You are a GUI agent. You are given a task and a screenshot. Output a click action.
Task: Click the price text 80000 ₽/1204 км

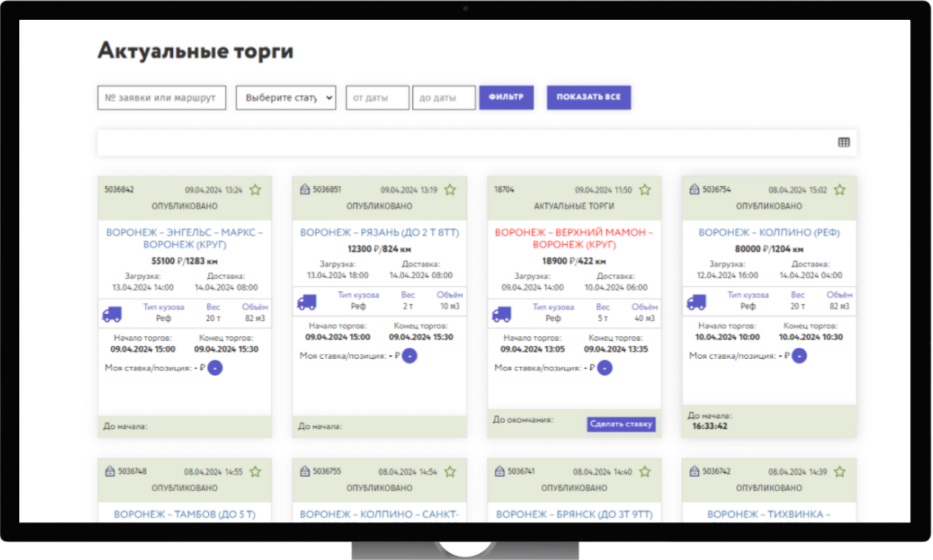point(769,249)
